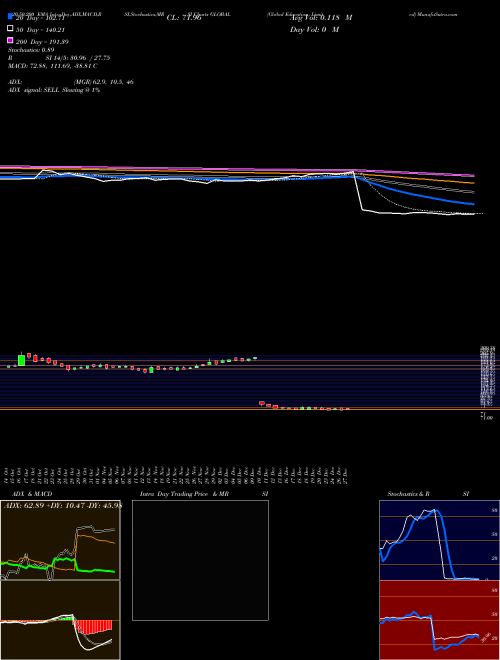Click the 'ADX: 62.89 +DY: 10.47 -DY: 45.98' header
The image size is (500, 660).
pyautogui.click(x=63, y=506)
